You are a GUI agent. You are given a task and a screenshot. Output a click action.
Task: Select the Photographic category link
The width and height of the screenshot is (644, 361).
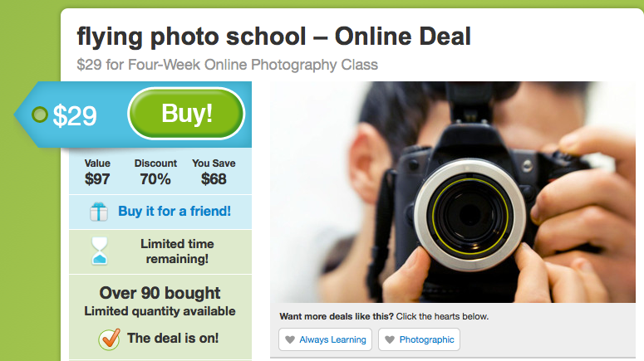(x=427, y=339)
